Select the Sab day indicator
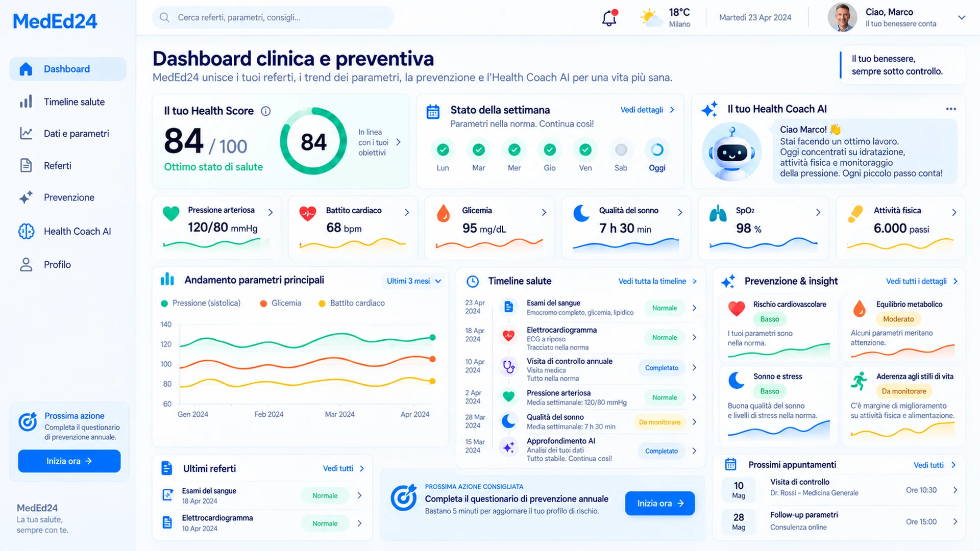The image size is (980, 551). pyautogui.click(x=621, y=149)
